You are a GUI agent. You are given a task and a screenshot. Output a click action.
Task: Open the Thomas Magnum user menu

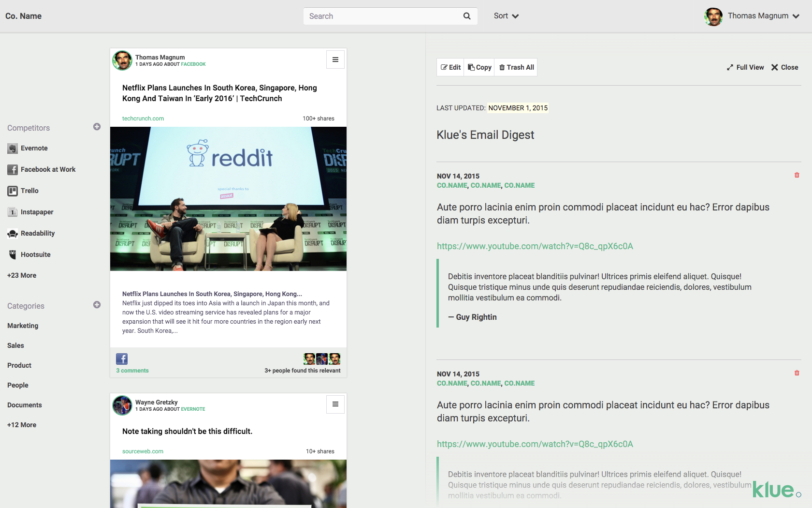(763, 16)
